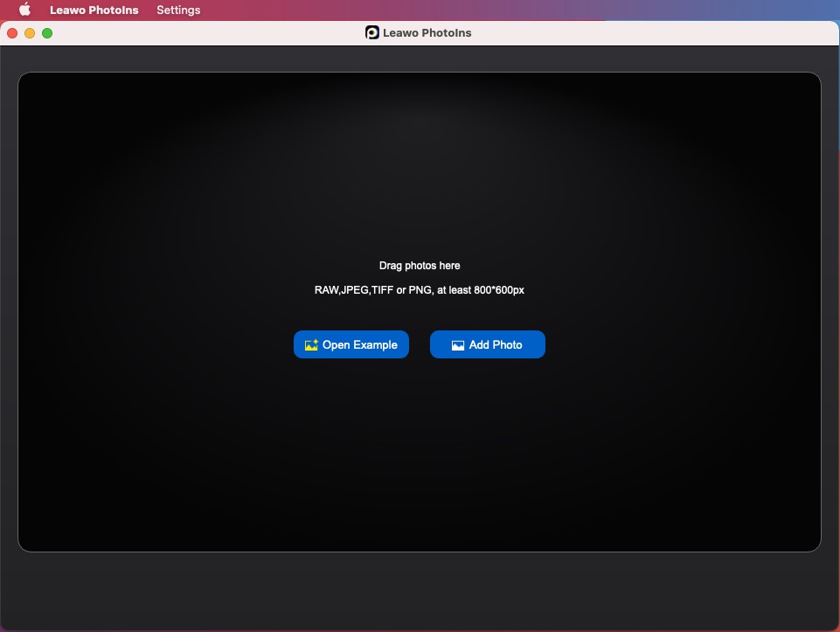Minimize the window with the yellow button
840x632 pixels.
30,33
